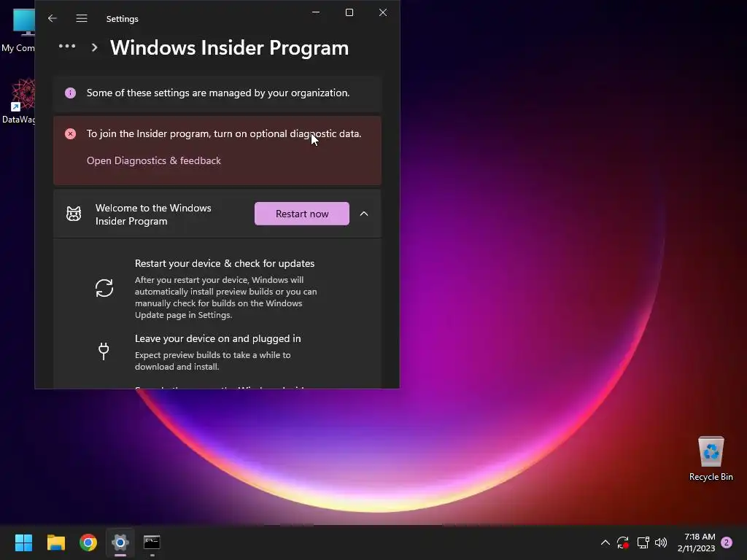Maximize the Settings window
Image resolution: width=747 pixels, height=560 pixels.
click(349, 12)
